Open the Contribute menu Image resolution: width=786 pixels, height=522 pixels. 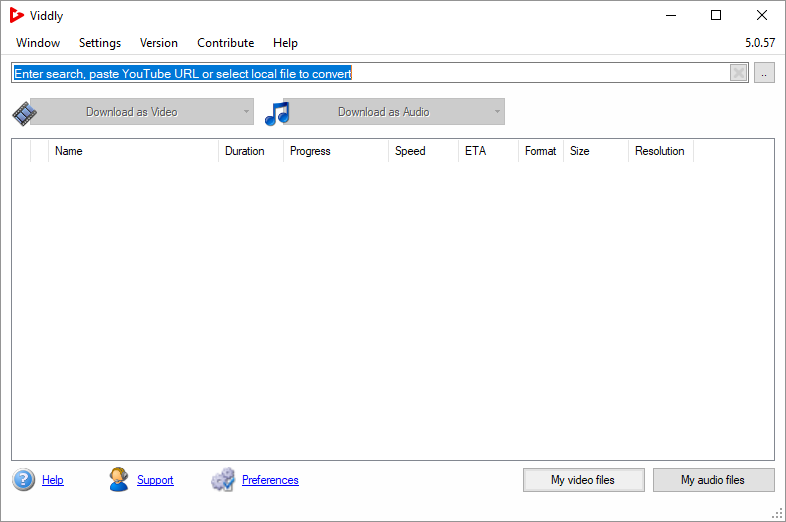(x=226, y=43)
